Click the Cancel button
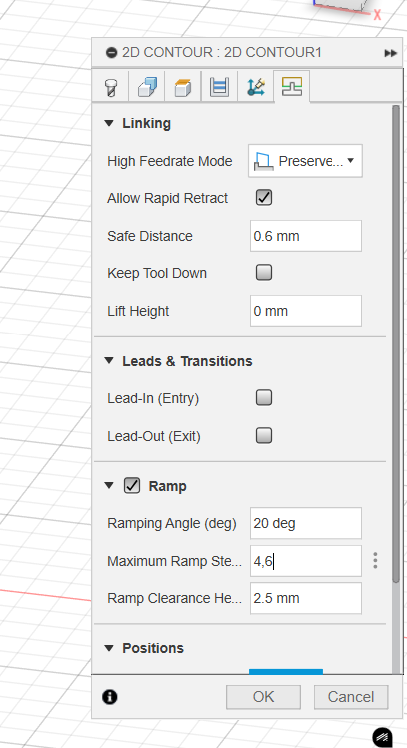The height and width of the screenshot is (748, 407). tap(351, 697)
